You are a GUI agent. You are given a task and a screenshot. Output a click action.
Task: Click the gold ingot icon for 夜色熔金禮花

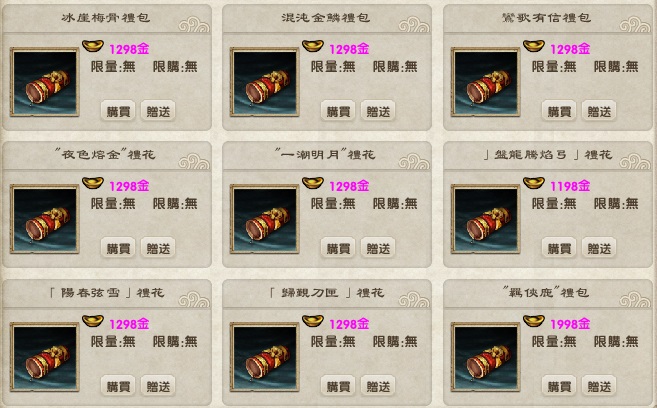tap(93, 183)
